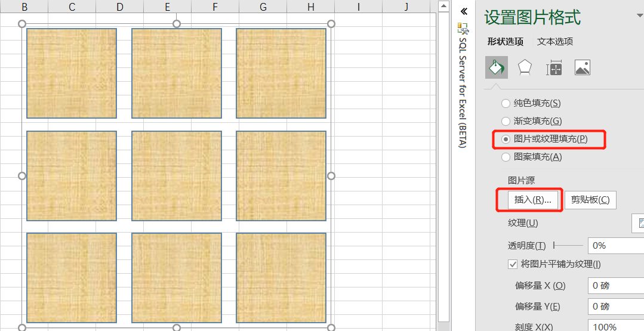This screenshot has width=644, height=331.
Task: Click the top-middle textured square
Action: pyautogui.click(x=177, y=73)
